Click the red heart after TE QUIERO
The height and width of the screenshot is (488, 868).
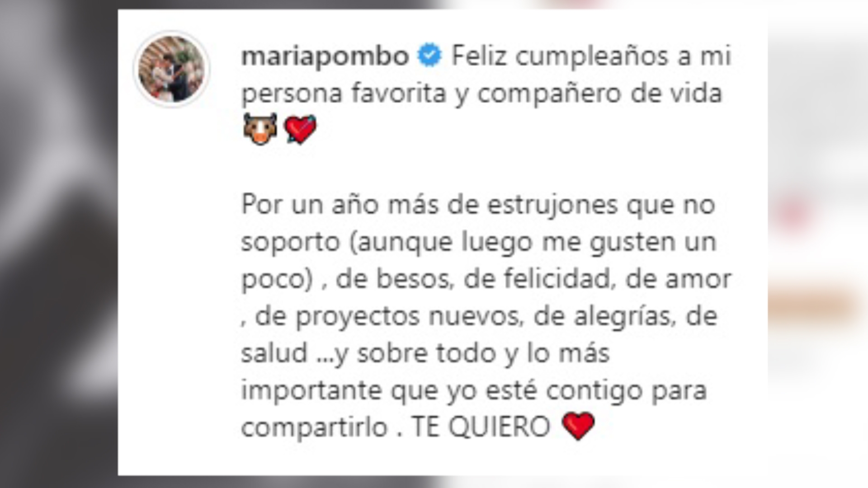coord(578,426)
